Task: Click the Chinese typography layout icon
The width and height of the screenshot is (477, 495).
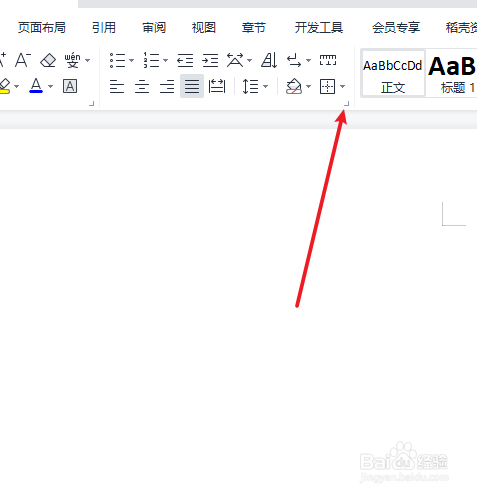Action: coord(235,60)
